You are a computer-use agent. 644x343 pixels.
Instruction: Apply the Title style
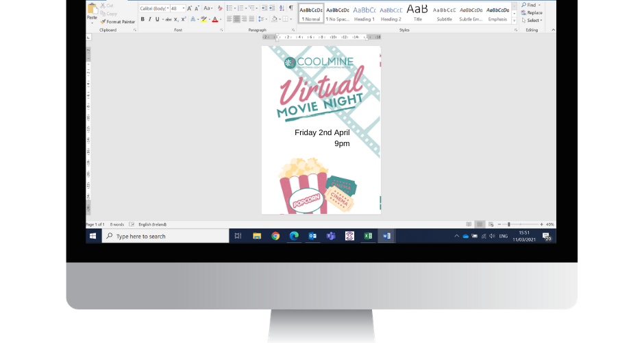[418, 13]
